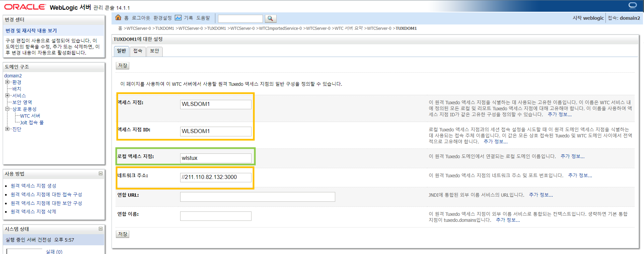Open the 일반 tab
The width and height of the screenshot is (644, 254).
click(x=121, y=51)
